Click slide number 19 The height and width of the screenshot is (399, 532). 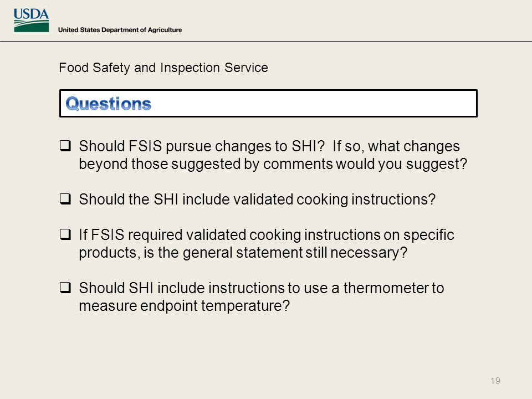[x=495, y=381]
